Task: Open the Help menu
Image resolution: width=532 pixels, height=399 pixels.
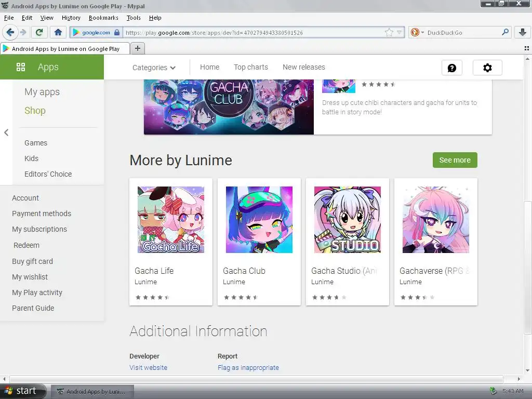Action: (155, 18)
